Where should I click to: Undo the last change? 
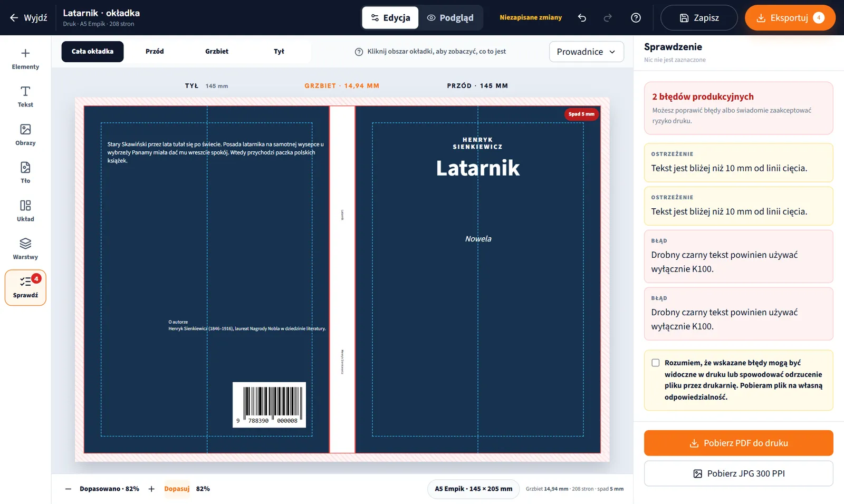point(582,18)
